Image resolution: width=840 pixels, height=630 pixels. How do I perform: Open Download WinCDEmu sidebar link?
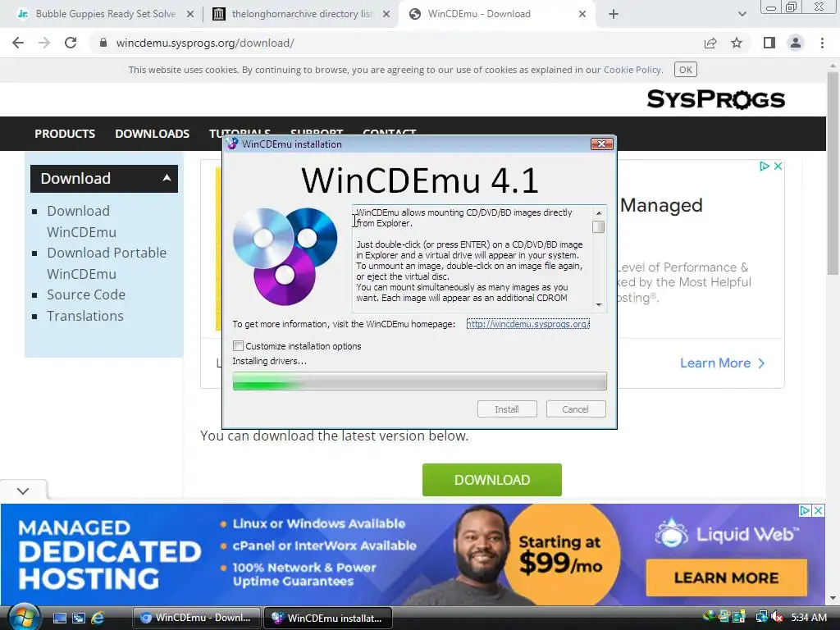click(81, 221)
